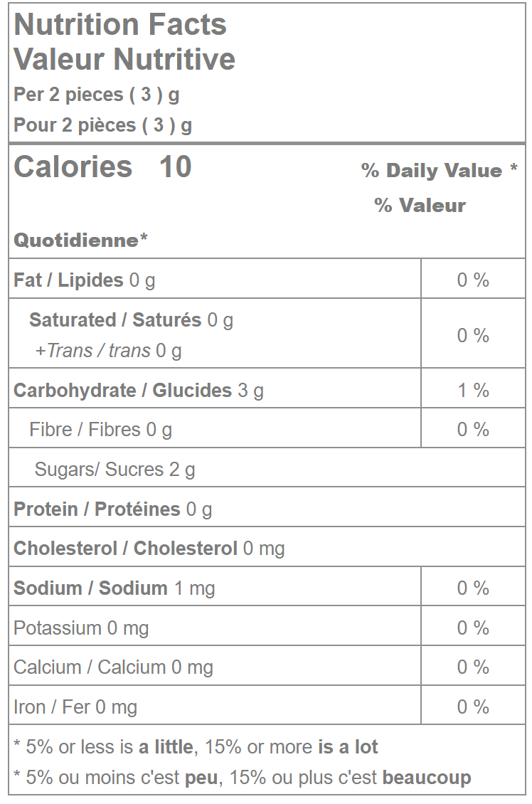Select the Saturated / Saturés 0 g line
This screenshot has width=532, height=804.
131,320
